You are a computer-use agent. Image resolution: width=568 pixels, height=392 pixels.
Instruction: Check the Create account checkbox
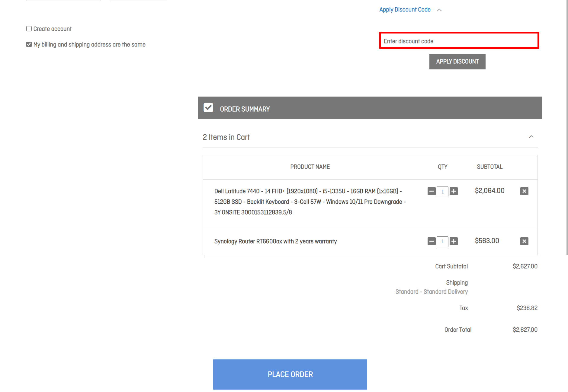(29, 28)
